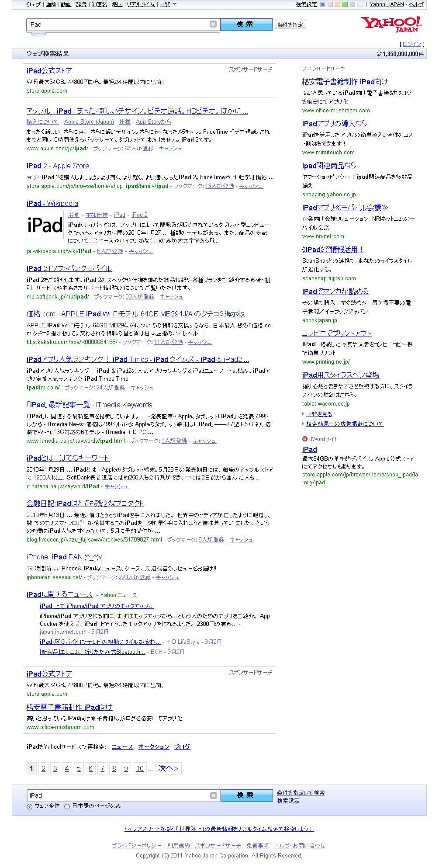Click arrow icon beside 一覧を見る
The image size is (439, 868).
pos(303,414)
